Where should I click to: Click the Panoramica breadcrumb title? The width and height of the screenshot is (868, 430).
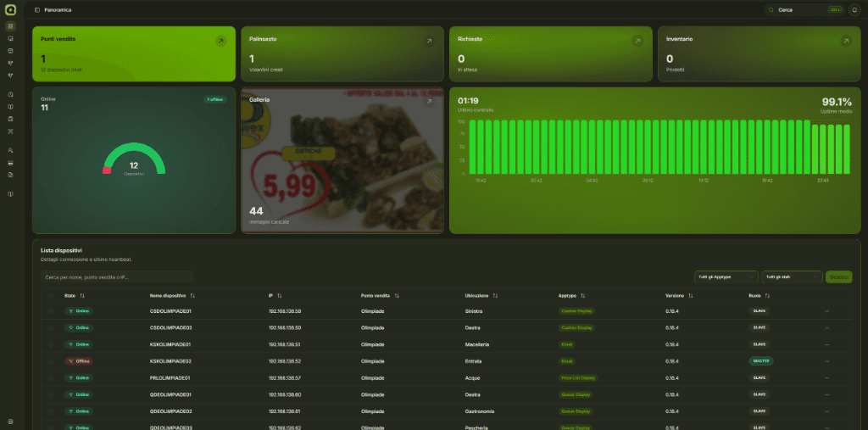coord(58,10)
